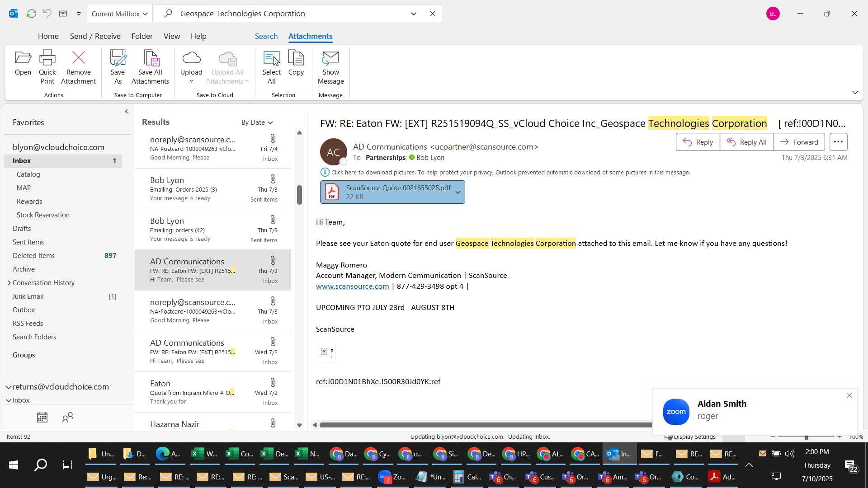The image size is (868, 488).
Task: Expand Conversation History folder
Action: point(9,283)
